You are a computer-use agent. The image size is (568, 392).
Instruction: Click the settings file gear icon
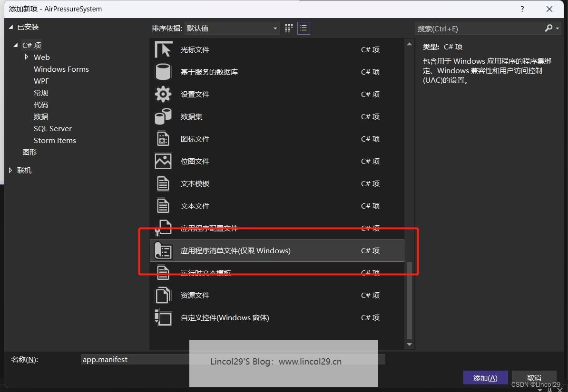tap(163, 95)
